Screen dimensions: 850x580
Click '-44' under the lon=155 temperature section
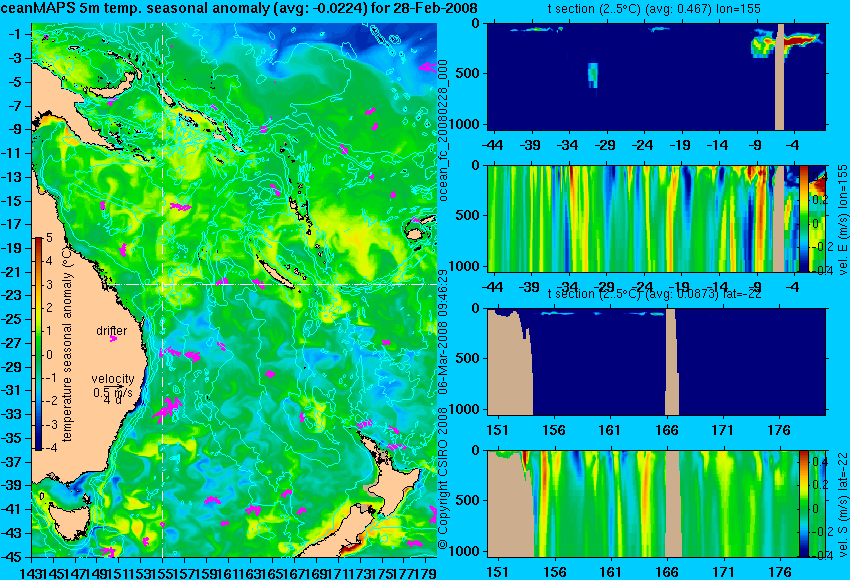(492, 145)
